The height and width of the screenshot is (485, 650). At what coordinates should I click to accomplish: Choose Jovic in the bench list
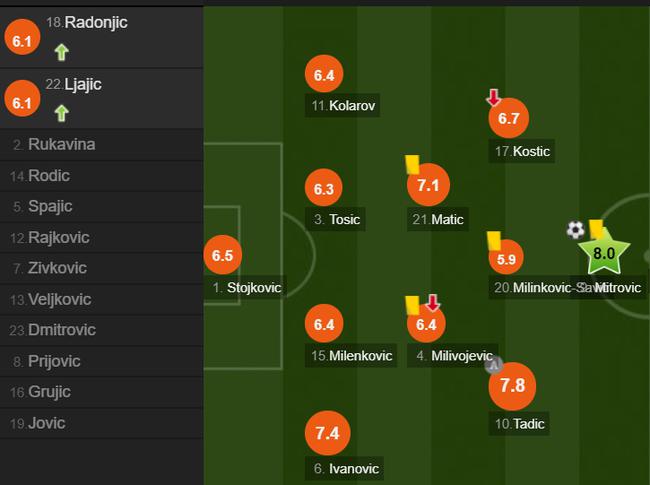click(x=102, y=423)
